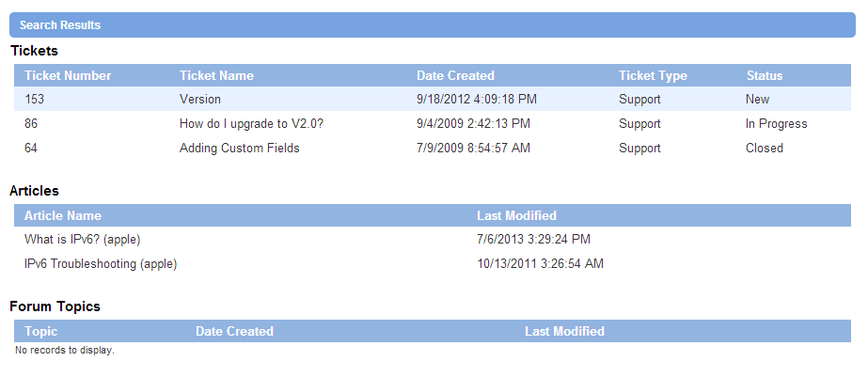Select the 'In Progress' status cell

tap(776, 123)
